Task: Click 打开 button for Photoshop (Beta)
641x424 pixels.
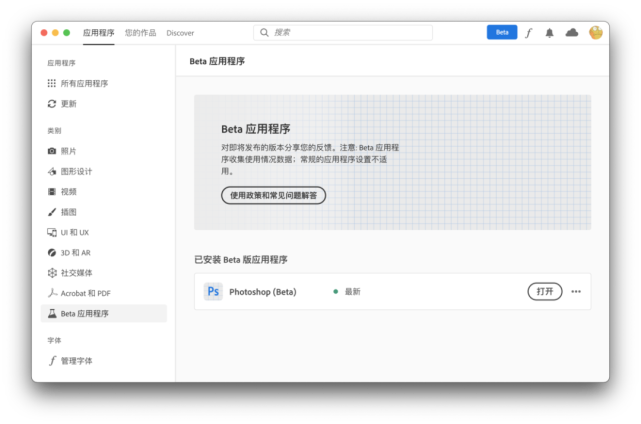Action: (545, 292)
